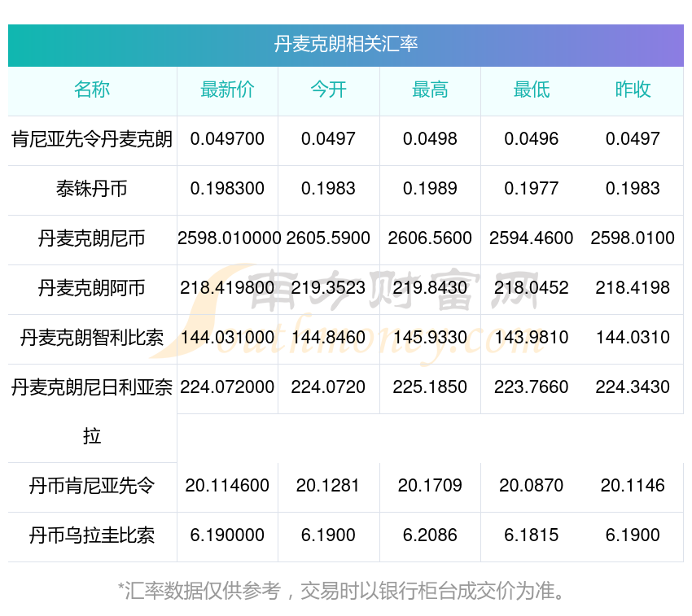The image size is (692, 616).
Task: Click the previous close value 20.1146
Action: click(633, 486)
